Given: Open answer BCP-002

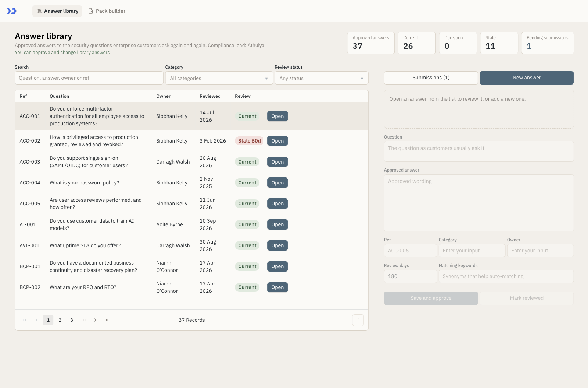Looking at the screenshot, I should click(x=277, y=287).
